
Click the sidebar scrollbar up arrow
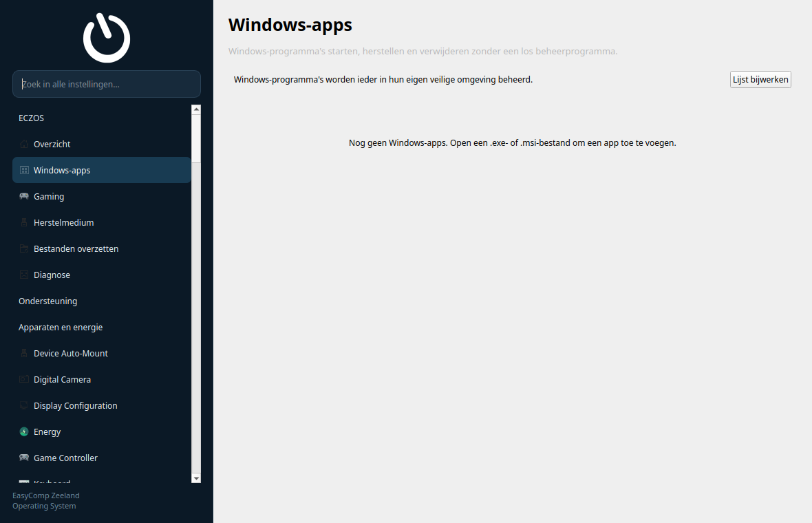[195, 109]
